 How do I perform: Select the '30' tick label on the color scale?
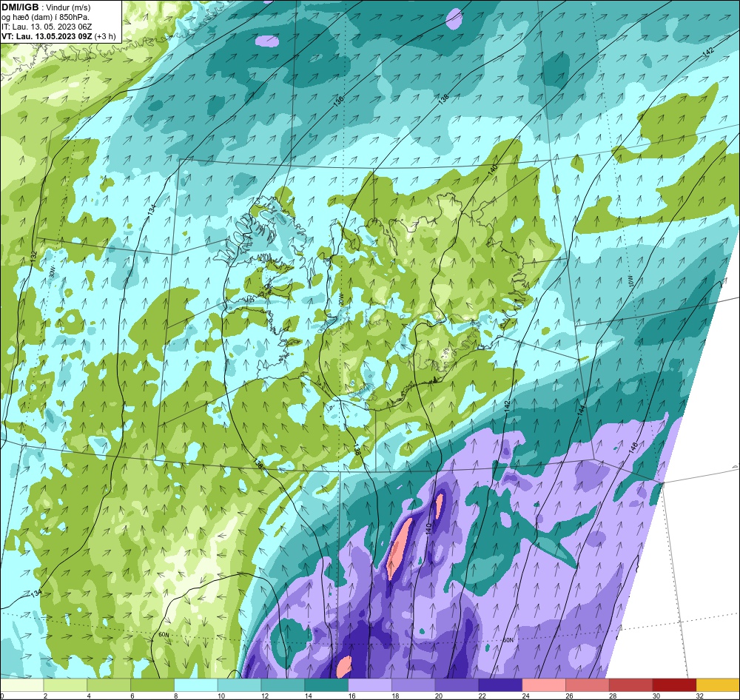[x=656, y=696]
